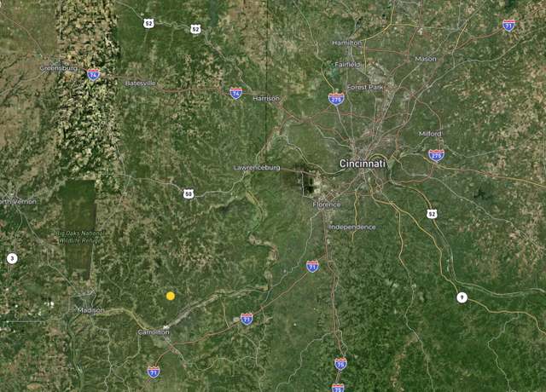
Task: Click the yellow location dot marker
Action: (171, 296)
